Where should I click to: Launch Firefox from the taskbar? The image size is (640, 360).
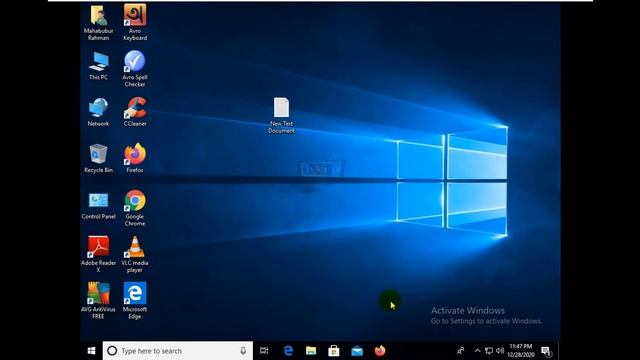380,351
